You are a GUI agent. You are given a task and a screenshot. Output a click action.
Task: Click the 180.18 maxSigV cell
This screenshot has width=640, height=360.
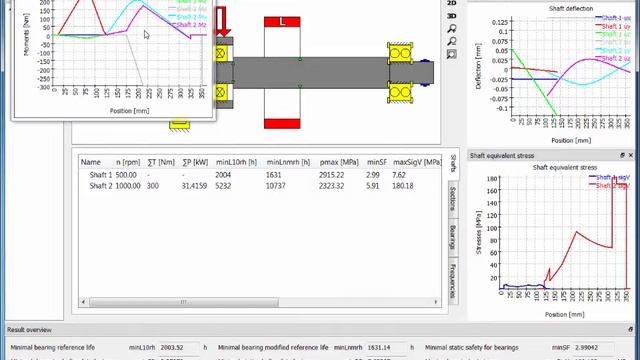point(403,186)
